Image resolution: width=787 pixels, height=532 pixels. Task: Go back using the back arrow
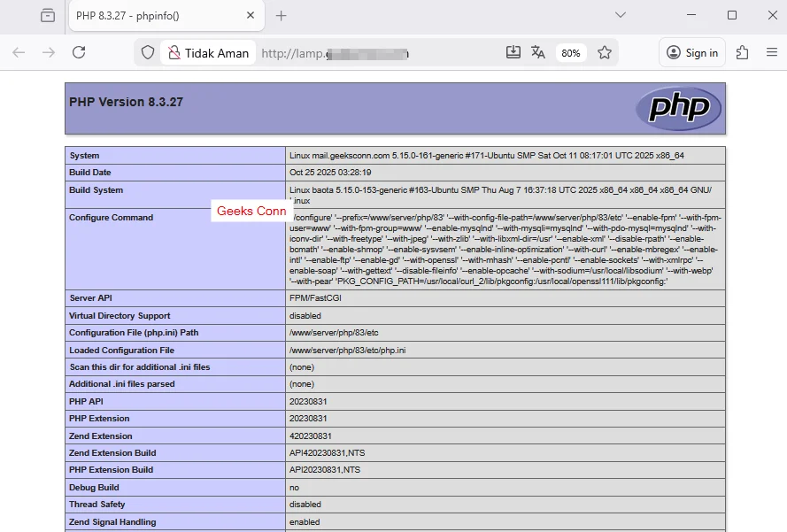click(x=19, y=52)
